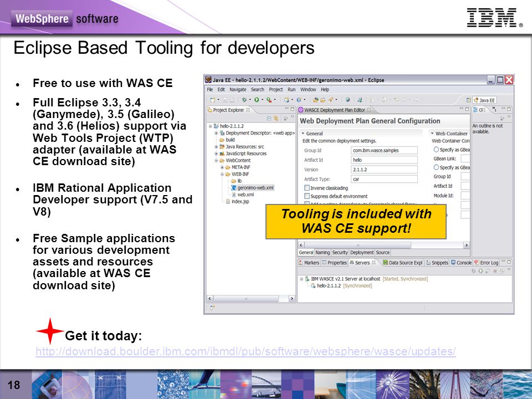The height and width of the screenshot is (399, 532).
Task: Click the Open Type toolbar icon
Action: (x=315, y=100)
